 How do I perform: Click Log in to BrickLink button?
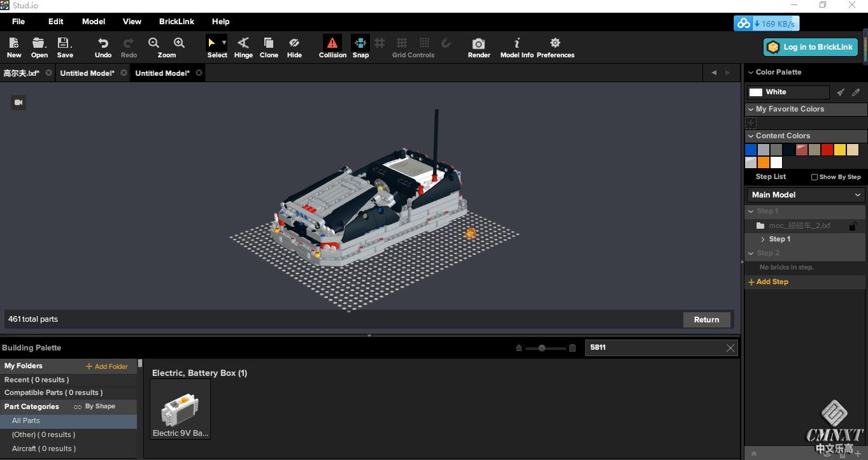tap(811, 47)
